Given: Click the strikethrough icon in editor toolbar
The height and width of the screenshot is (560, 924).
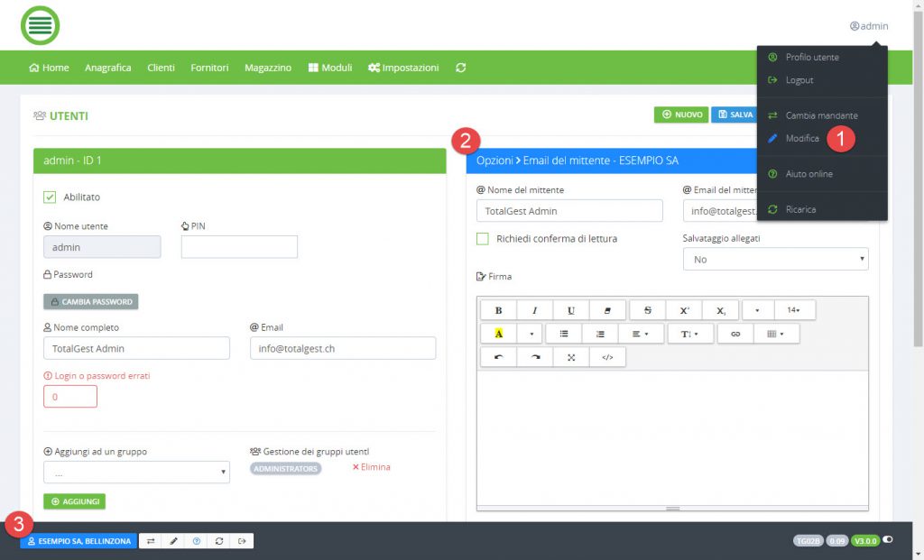Looking at the screenshot, I should click(648, 310).
